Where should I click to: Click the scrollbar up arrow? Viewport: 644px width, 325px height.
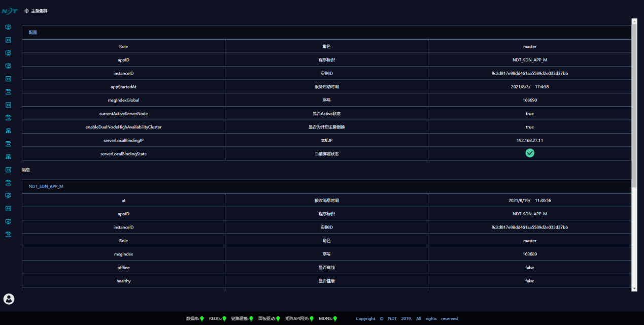click(634, 21)
